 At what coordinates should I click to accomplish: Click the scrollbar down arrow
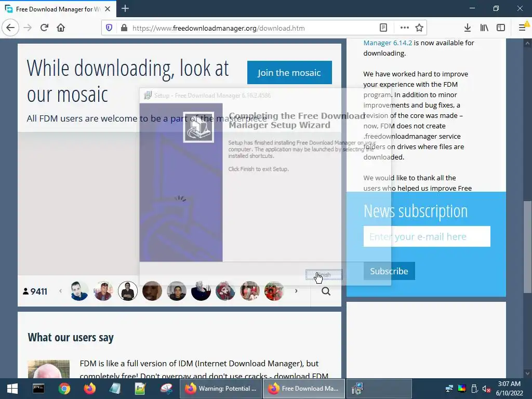click(x=528, y=374)
